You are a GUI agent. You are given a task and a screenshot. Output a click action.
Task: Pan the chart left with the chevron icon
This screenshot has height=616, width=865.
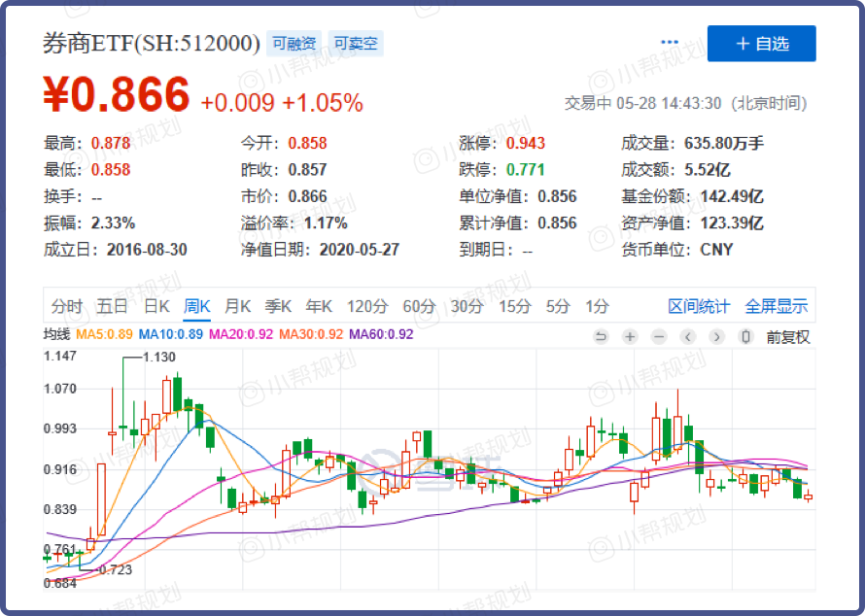click(x=687, y=336)
